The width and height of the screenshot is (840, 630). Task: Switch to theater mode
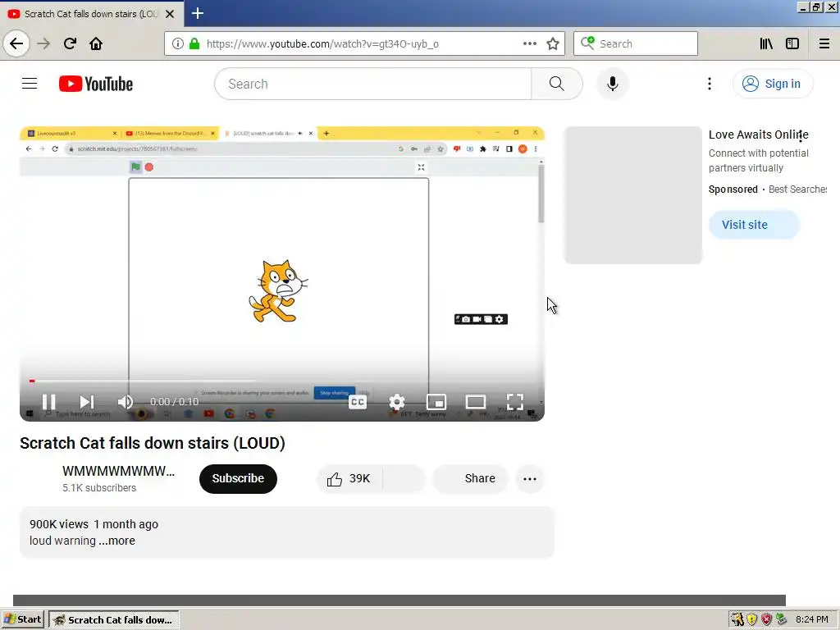pyautogui.click(x=476, y=402)
